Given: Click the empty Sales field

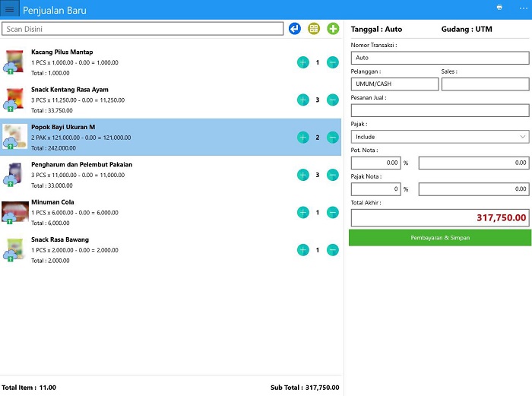Looking at the screenshot, I should 485,84.
